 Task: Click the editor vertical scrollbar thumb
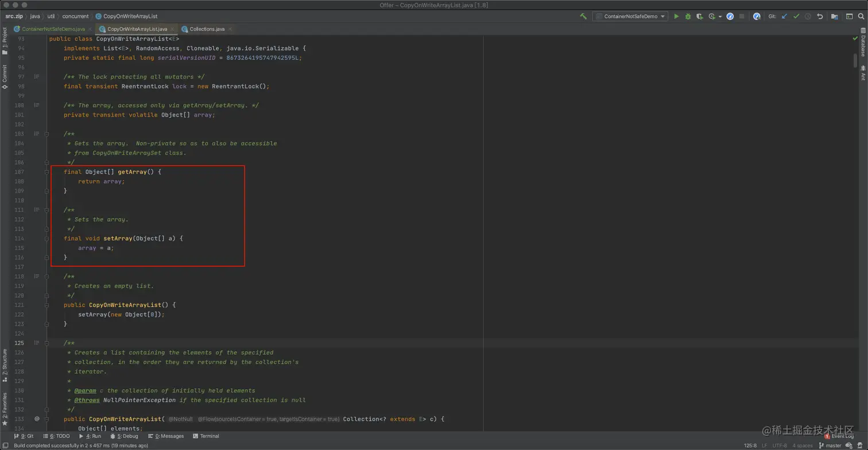pyautogui.click(x=855, y=60)
